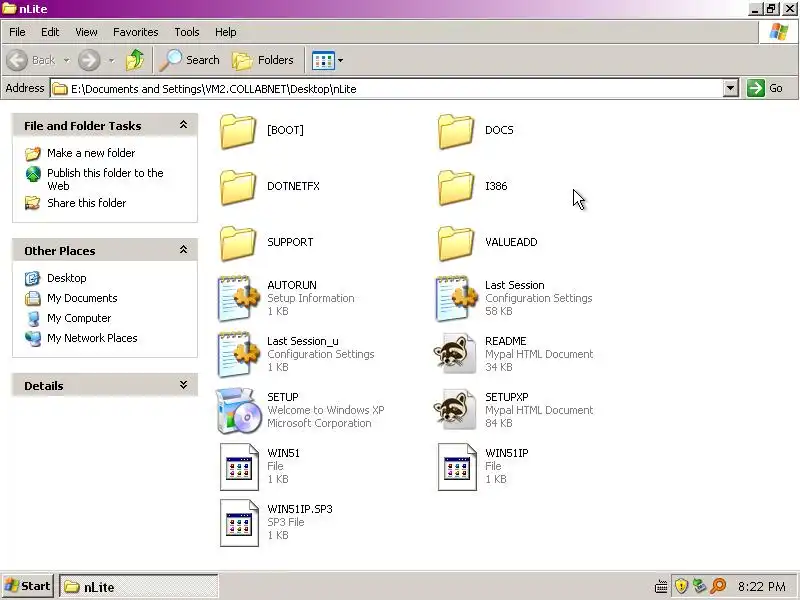This screenshot has width=800, height=600.
Task: Expand the Details panel
Action: click(183, 385)
